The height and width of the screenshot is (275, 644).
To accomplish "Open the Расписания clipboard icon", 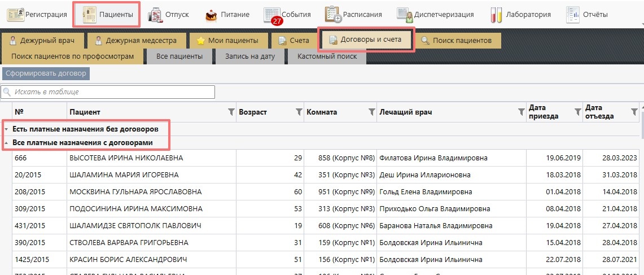I will [333, 15].
